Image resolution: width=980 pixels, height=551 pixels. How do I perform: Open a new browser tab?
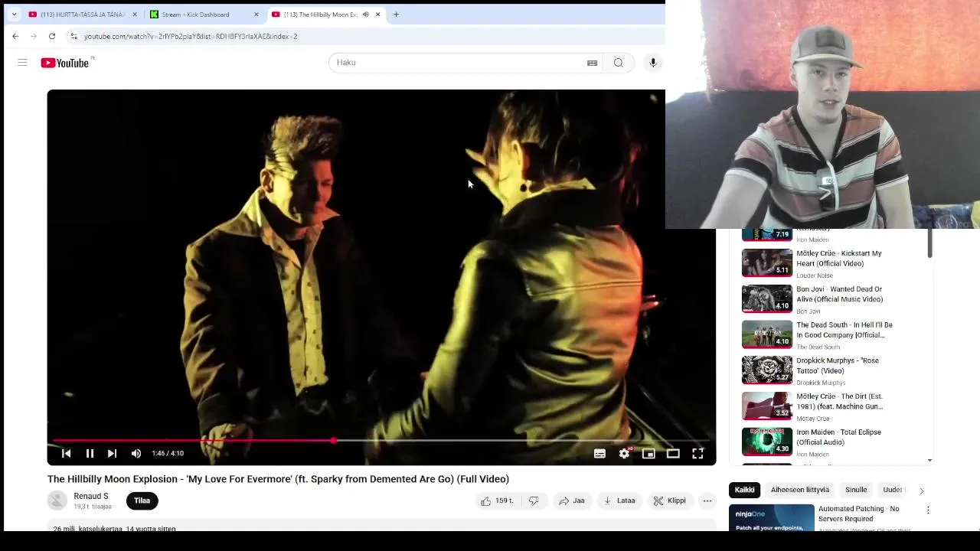coord(396,15)
